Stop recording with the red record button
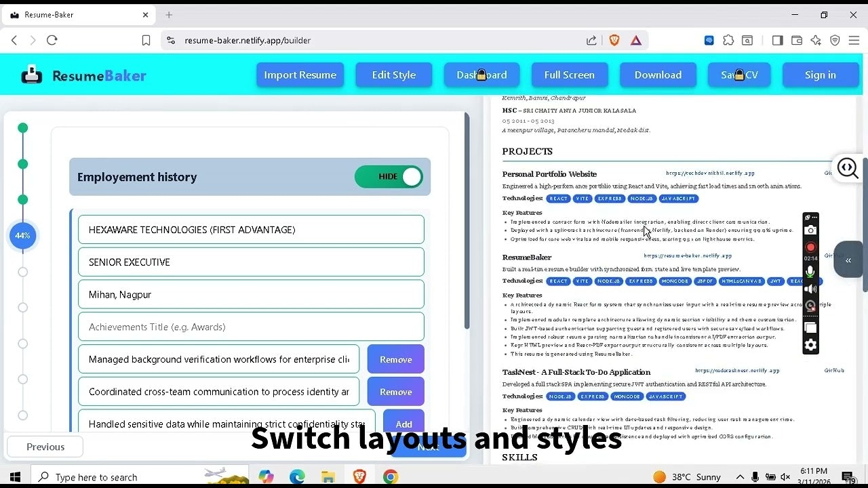The image size is (868, 488). [810, 247]
